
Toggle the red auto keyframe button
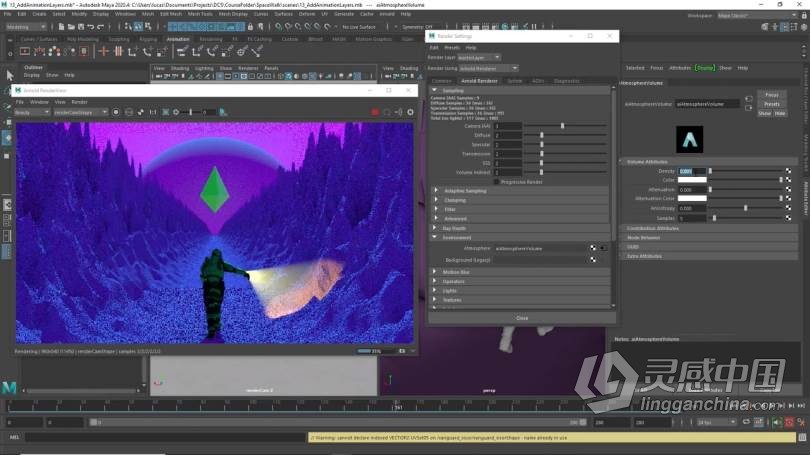(789, 422)
